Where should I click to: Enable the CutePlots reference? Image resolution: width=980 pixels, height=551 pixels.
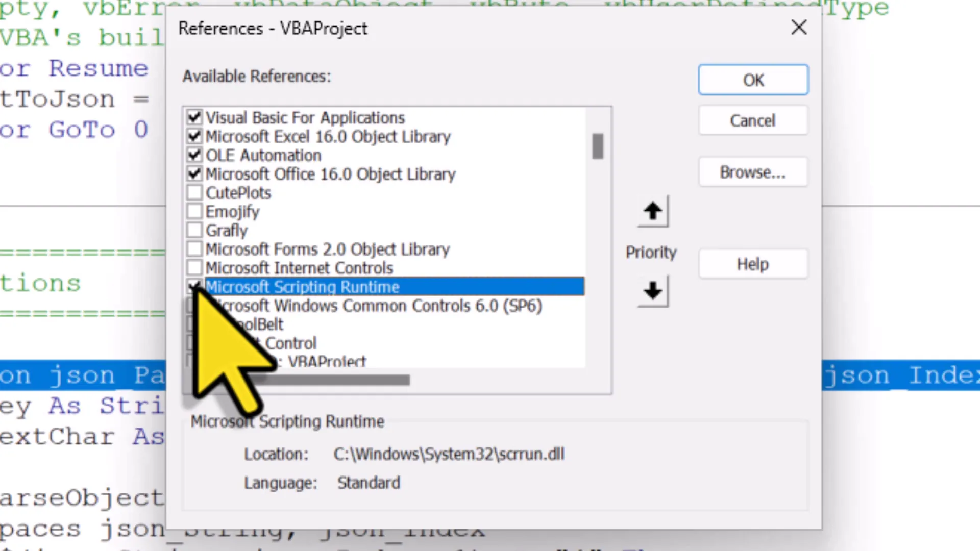(194, 193)
